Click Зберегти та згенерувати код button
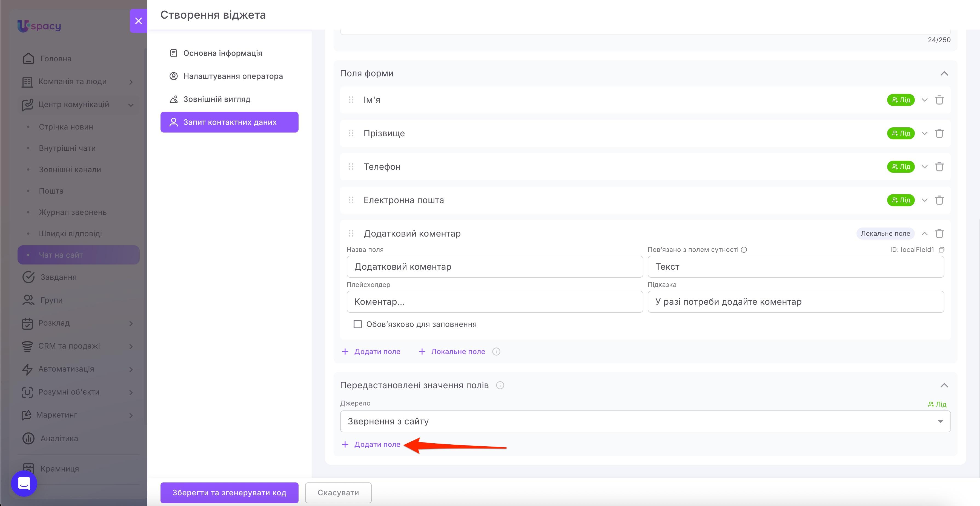Image resolution: width=980 pixels, height=506 pixels. pyautogui.click(x=229, y=493)
